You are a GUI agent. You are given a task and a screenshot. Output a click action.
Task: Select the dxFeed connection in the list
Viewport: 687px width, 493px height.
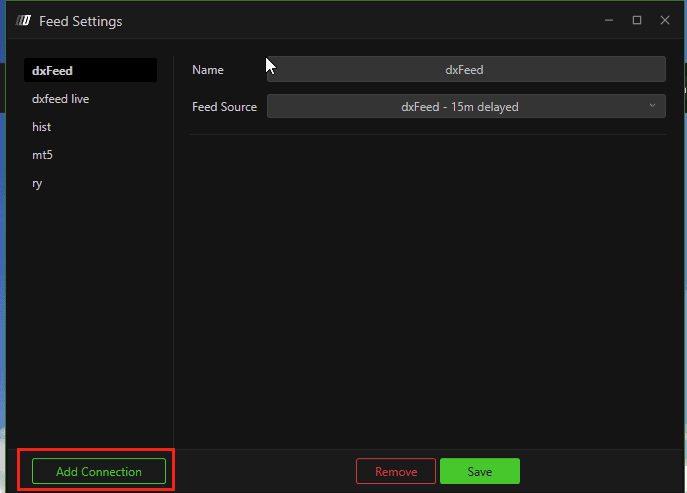[90, 70]
